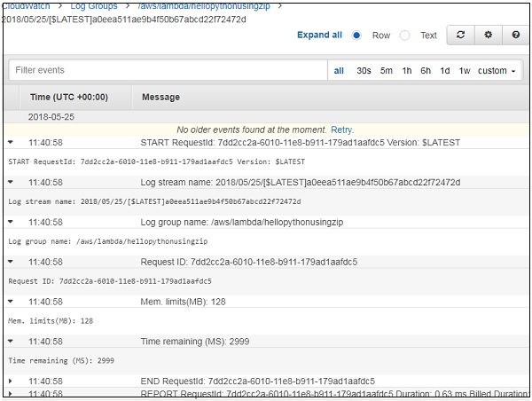The width and height of the screenshot is (532, 401).
Task: Expand the END RequestId log row
Action: tap(11, 381)
